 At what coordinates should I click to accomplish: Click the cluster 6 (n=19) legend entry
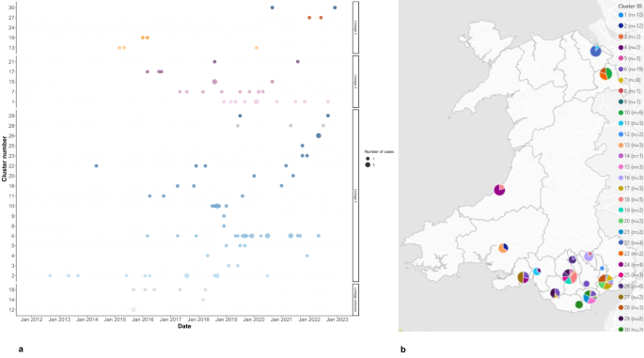click(x=631, y=70)
